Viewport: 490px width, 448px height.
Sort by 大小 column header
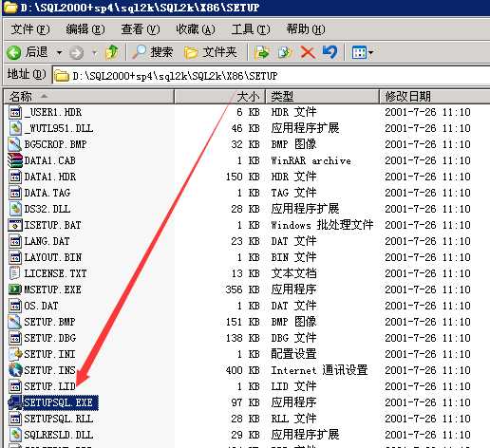pyautogui.click(x=219, y=96)
